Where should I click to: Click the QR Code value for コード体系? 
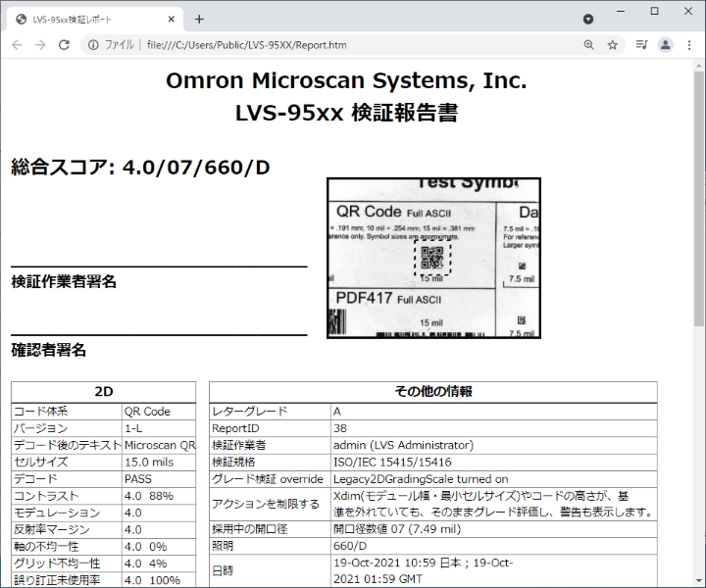(x=159, y=412)
